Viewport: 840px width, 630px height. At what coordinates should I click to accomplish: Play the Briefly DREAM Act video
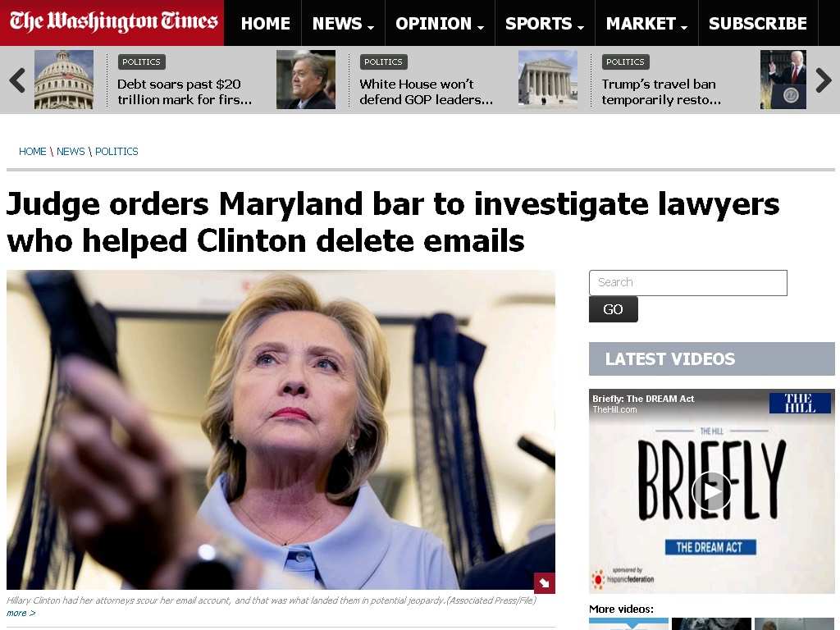pos(711,491)
